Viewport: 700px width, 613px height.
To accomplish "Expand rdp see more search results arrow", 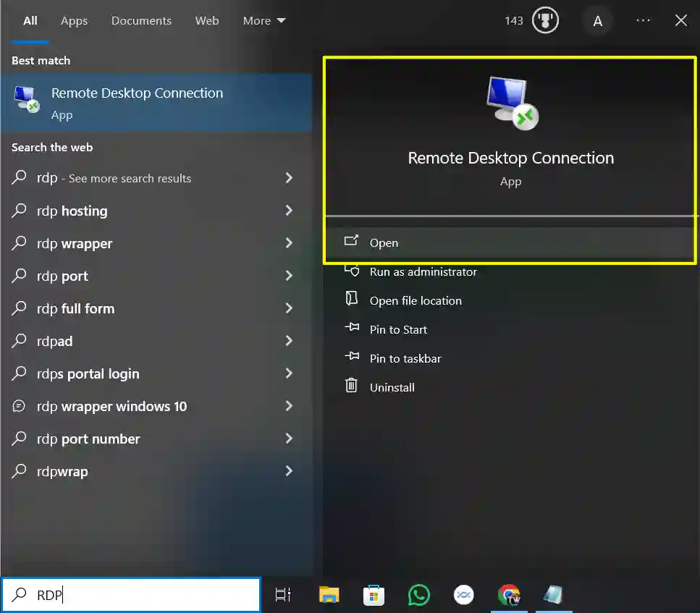I will click(x=289, y=178).
